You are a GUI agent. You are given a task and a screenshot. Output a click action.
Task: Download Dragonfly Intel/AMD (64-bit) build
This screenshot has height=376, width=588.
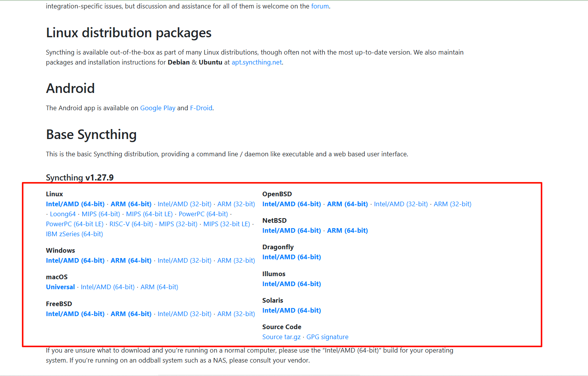[x=292, y=257]
